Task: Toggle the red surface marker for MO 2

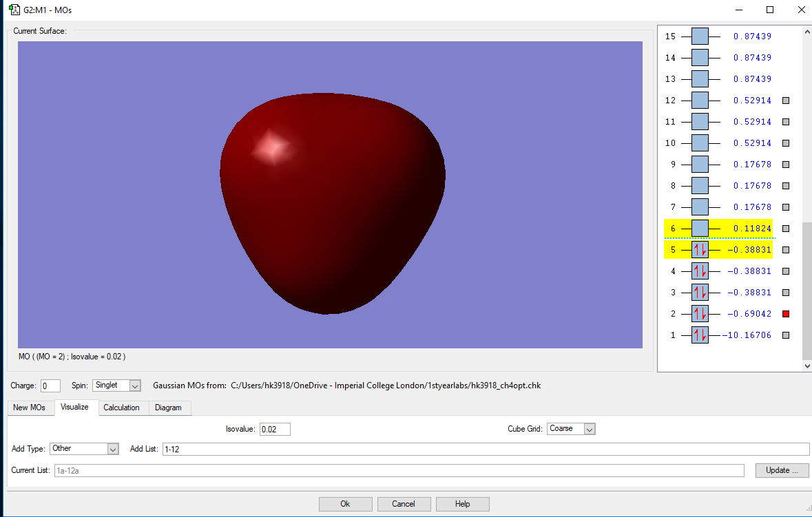Action: 786,314
